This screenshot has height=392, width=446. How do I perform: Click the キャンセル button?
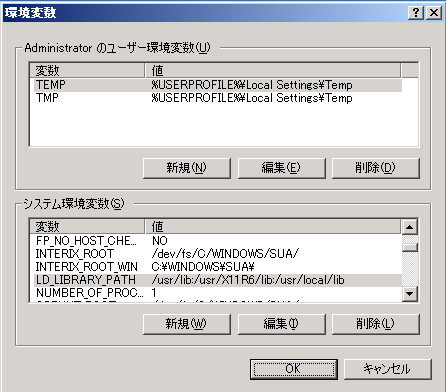388,369
